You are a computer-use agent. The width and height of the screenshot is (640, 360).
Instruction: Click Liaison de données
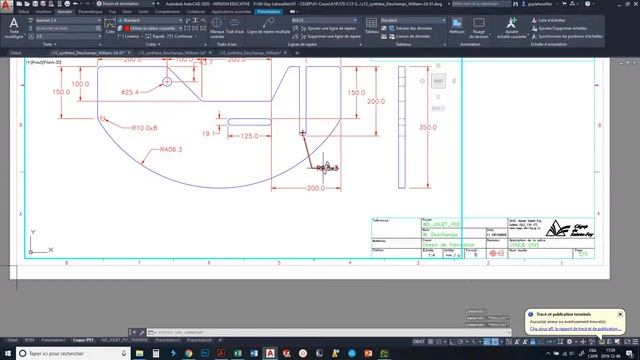click(x=409, y=36)
